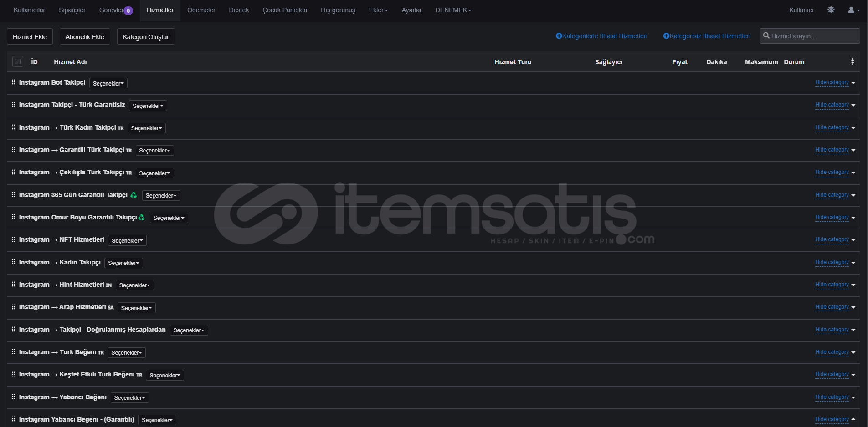
Task: Click the Görevler badge counter
Action: pyautogui.click(x=128, y=10)
